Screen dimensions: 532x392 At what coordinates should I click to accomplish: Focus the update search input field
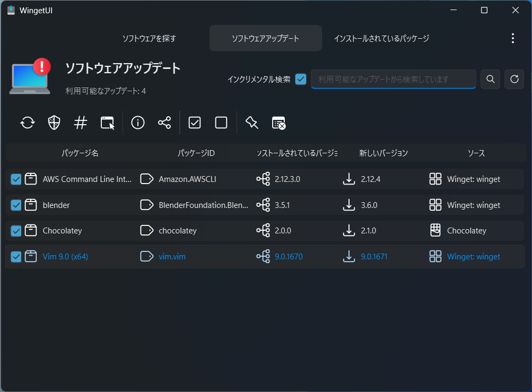(x=393, y=79)
